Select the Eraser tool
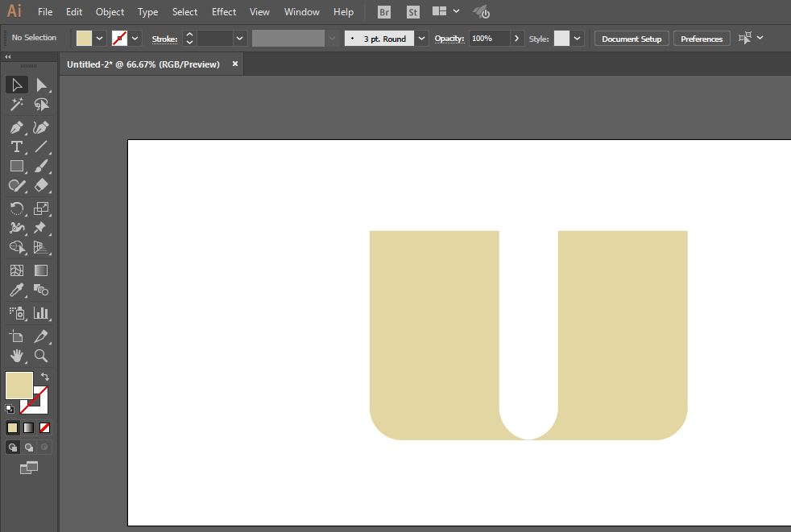The width and height of the screenshot is (791, 532). (41, 186)
